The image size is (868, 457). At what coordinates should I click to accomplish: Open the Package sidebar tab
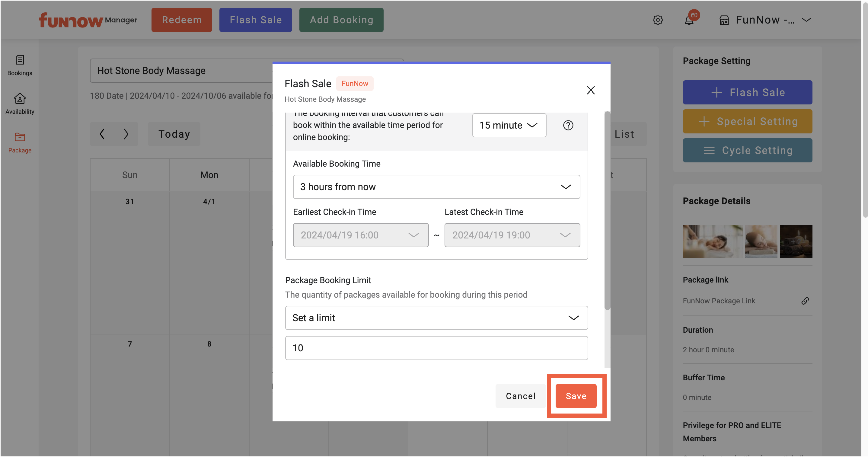click(x=20, y=143)
